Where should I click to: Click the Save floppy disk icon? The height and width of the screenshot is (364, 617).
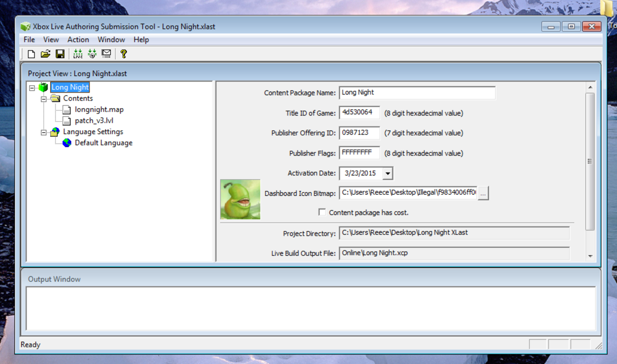tap(60, 54)
